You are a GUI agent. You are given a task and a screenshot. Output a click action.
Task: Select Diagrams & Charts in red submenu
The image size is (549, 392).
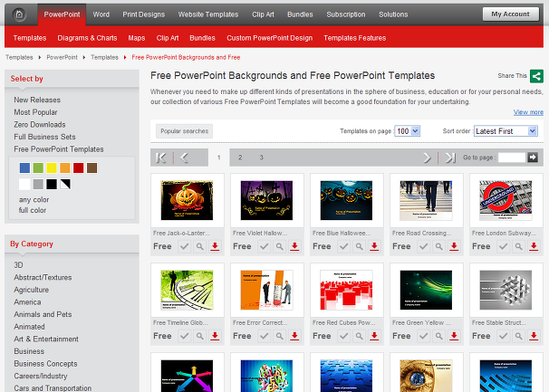coord(87,38)
